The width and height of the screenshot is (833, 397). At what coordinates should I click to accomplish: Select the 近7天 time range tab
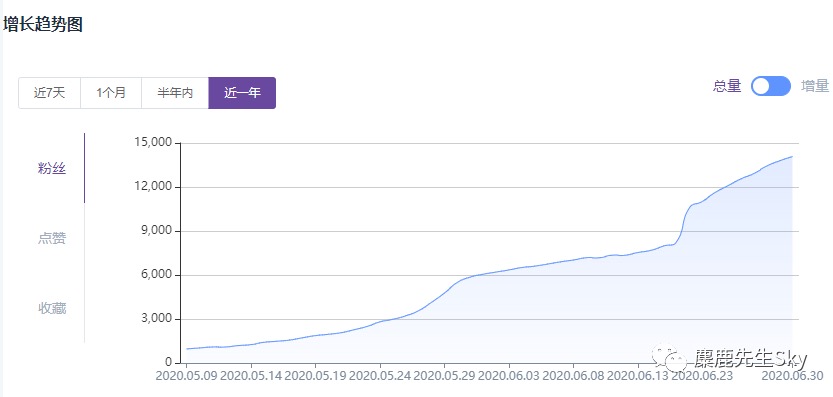point(49,93)
